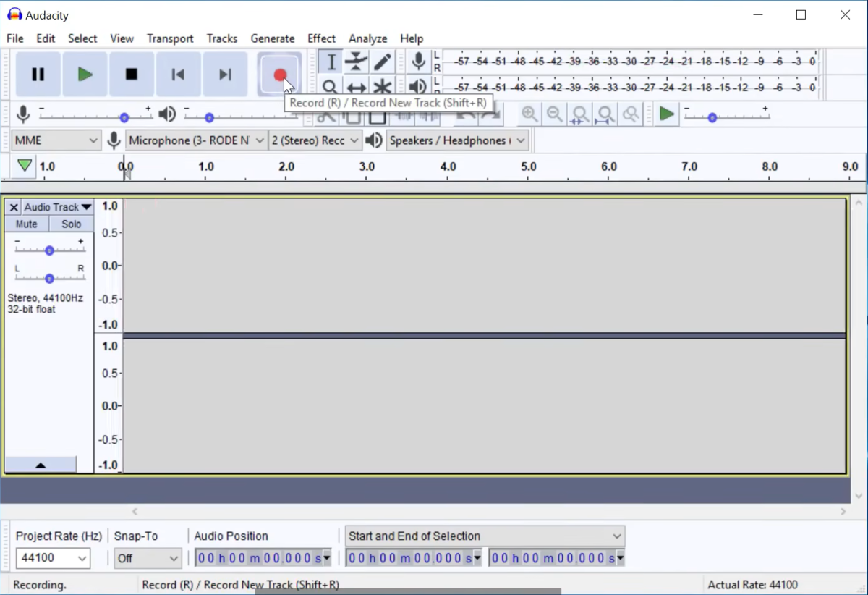
Task: Click the green Play button in transport toolbar
Action: coord(85,74)
